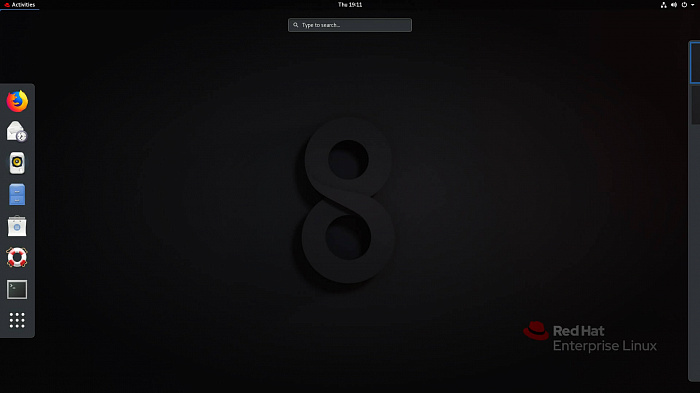Image resolution: width=700 pixels, height=393 pixels.
Task: Select the first workspace thumbnail
Action: click(x=695, y=62)
